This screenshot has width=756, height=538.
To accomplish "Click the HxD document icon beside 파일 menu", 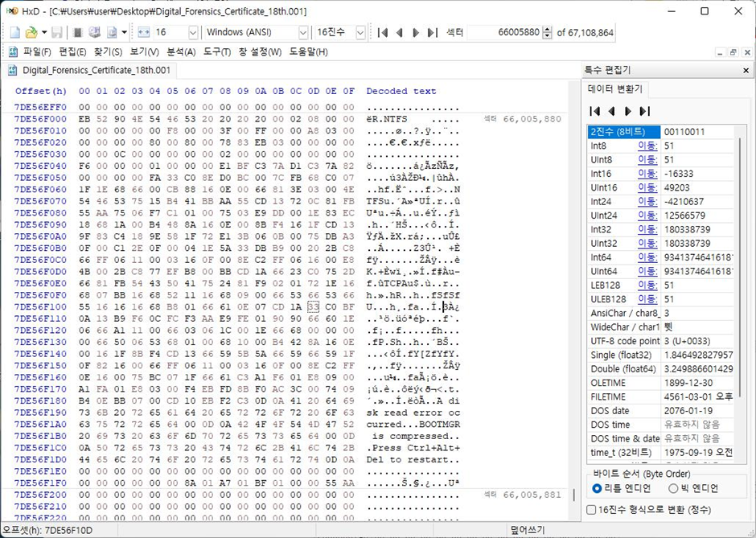I will point(14,52).
